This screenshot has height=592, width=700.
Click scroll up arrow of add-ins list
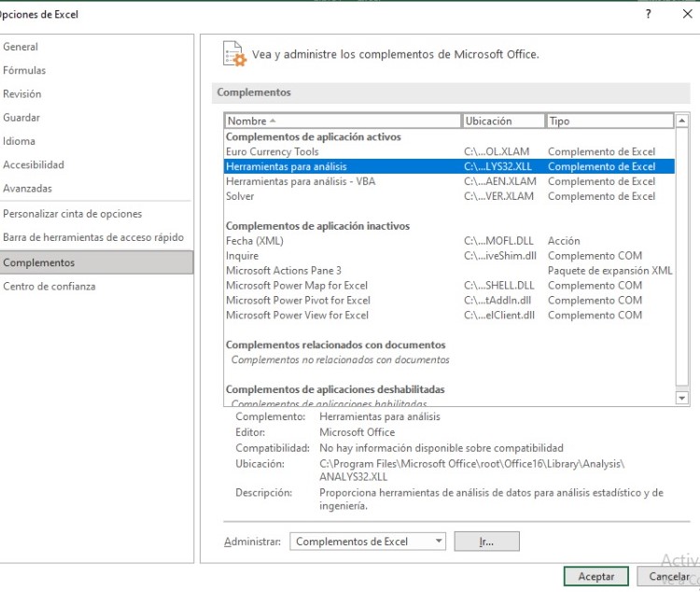coord(681,120)
